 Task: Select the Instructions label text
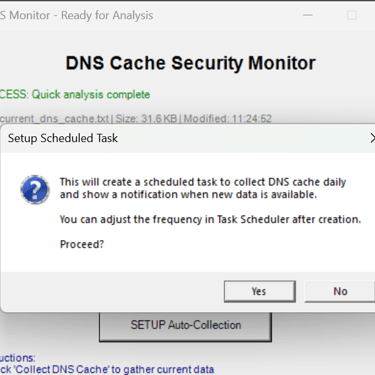pos(17,358)
